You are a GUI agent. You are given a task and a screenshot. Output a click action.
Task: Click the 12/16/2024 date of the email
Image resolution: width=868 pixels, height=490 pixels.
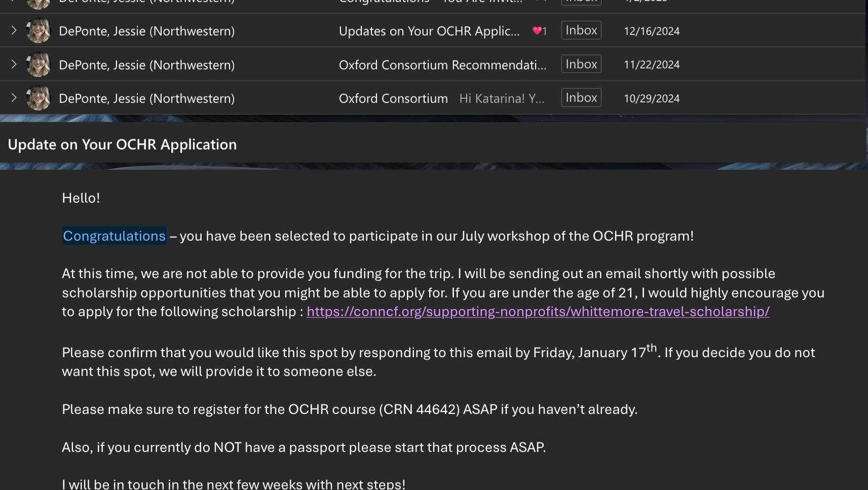click(652, 31)
